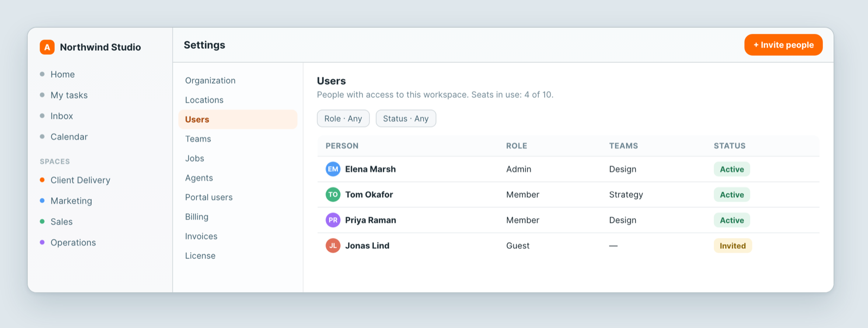Click Tom Okafor's Strategy team cell
Image resolution: width=868 pixels, height=328 pixels.
point(626,195)
